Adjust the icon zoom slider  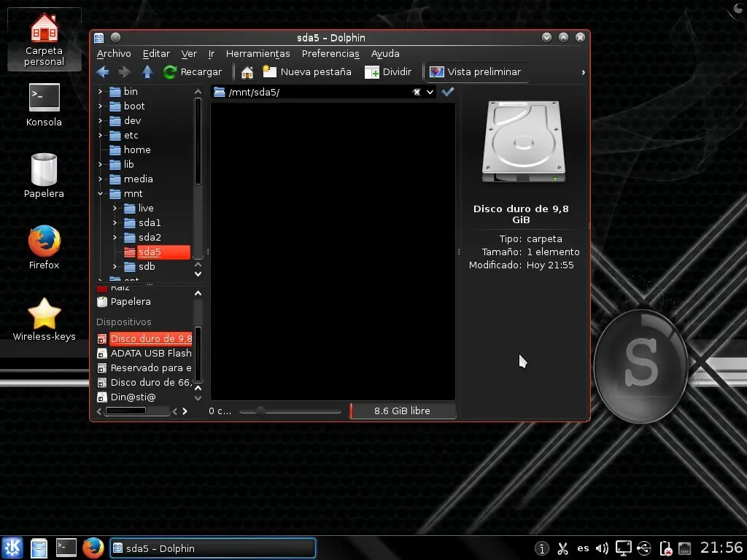tap(290, 411)
